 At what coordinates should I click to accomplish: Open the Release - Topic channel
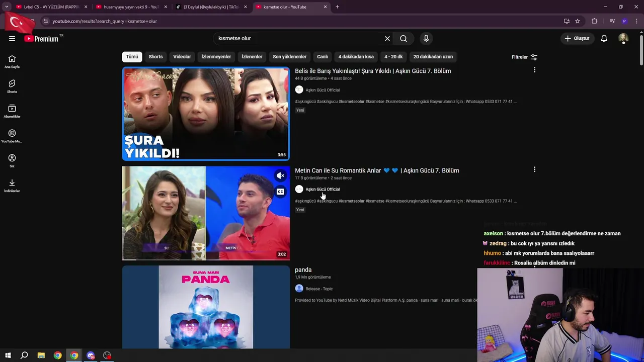pos(319,289)
